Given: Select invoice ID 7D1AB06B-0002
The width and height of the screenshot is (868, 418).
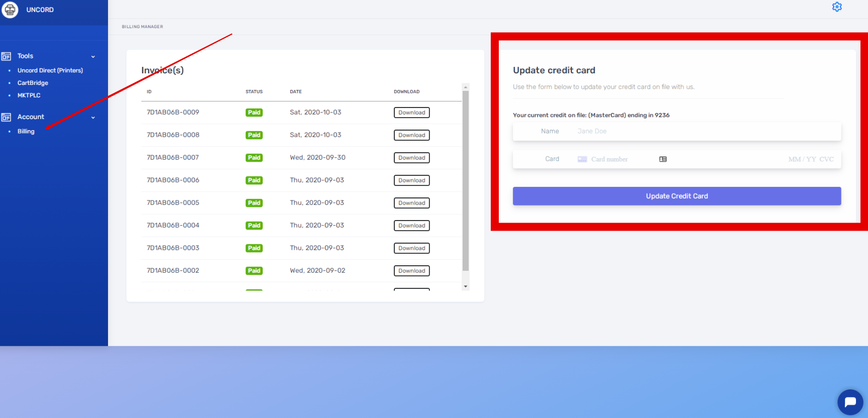Looking at the screenshot, I should [x=173, y=271].
